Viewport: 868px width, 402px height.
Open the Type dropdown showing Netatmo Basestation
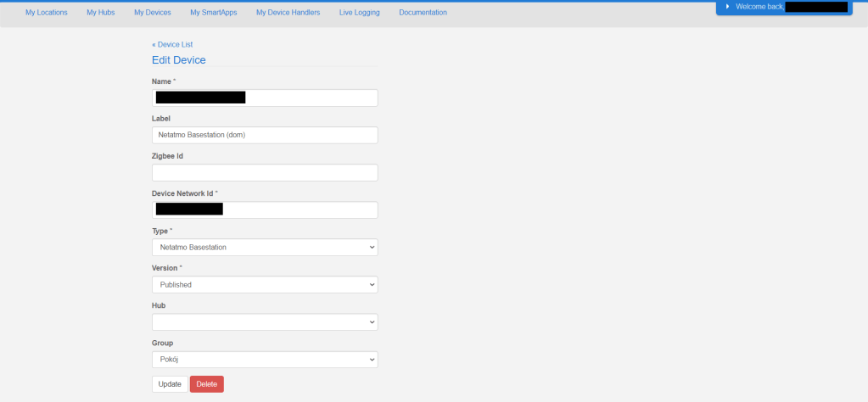click(x=265, y=248)
